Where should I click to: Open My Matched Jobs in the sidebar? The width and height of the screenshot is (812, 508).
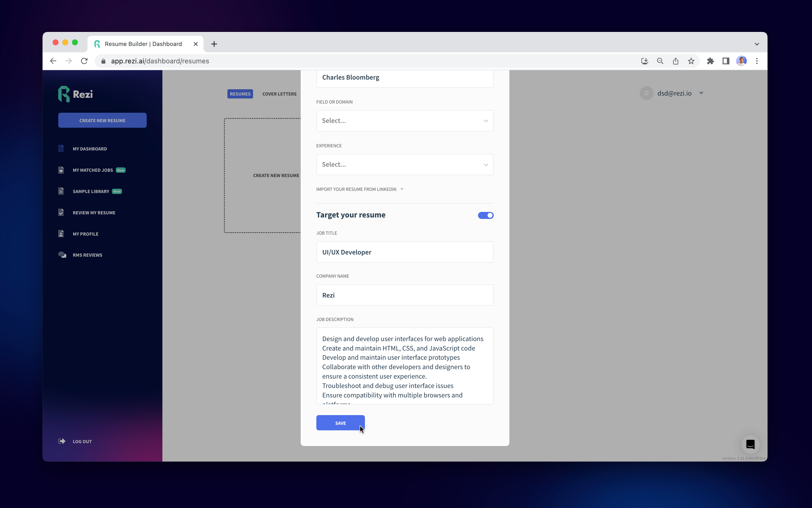(x=93, y=170)
